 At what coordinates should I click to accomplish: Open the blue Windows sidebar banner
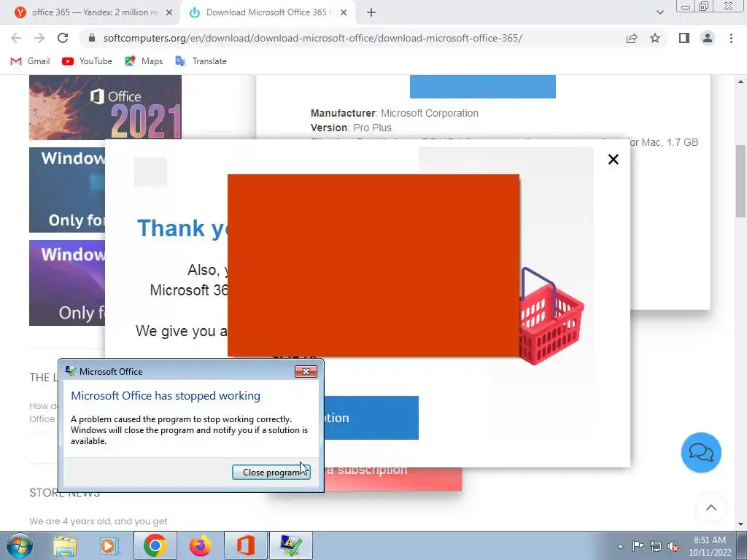[67, 190]
